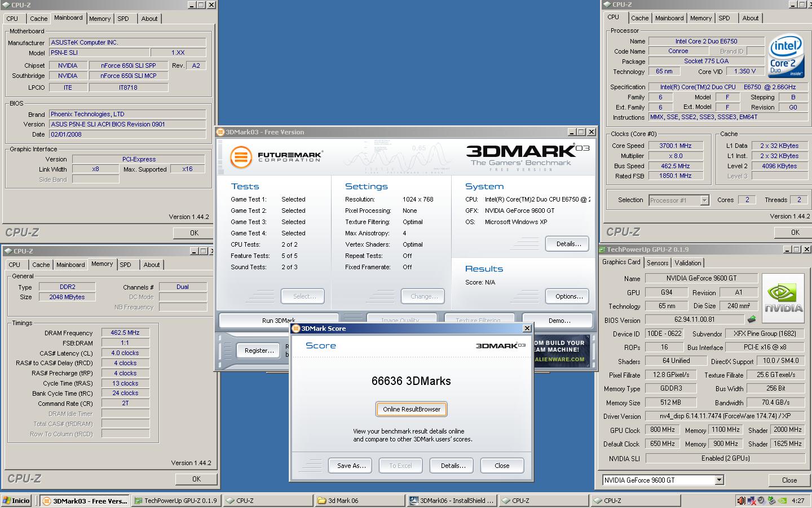Viewport: 812px width, 508px height.
Task: Select the Graphics Card tab in GPU-Z
Action: click(x=621, y=262)
